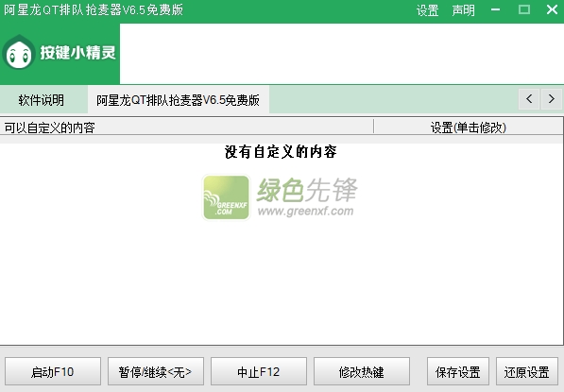Click the 设置(单击修改) column header
This screenshot has height=392, width=564.
469,128
